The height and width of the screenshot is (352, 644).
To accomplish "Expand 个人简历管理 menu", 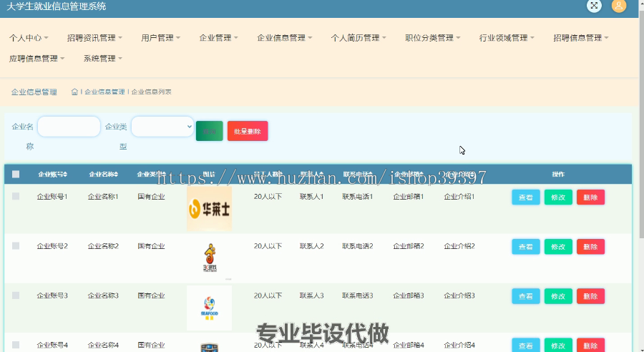I will (358, 38).
